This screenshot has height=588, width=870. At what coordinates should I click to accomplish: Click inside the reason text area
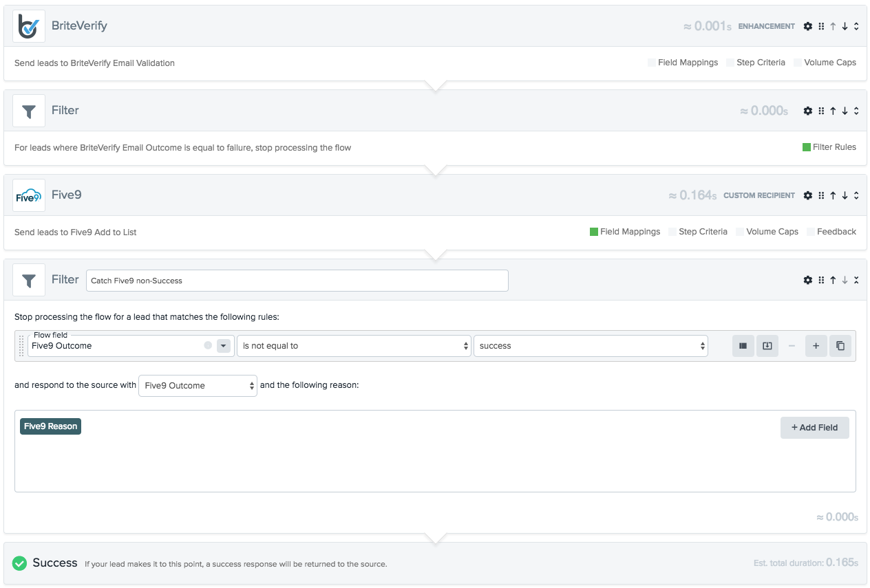[x=435, y=451]
